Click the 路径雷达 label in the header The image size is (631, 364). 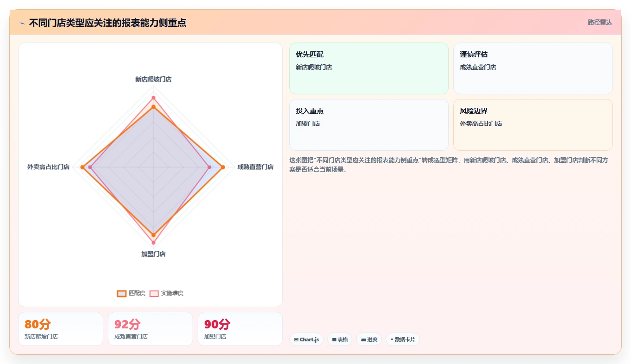pos(600,22)
